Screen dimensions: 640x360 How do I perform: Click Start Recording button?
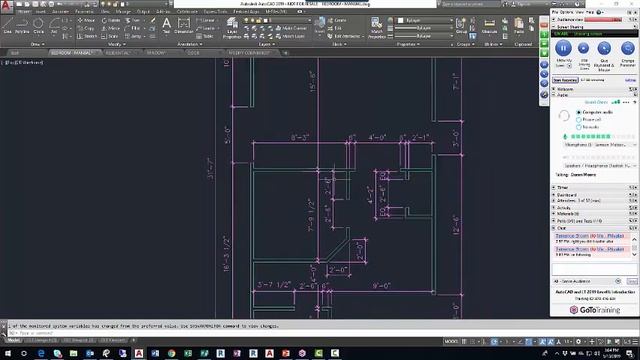tap(565, 80)
